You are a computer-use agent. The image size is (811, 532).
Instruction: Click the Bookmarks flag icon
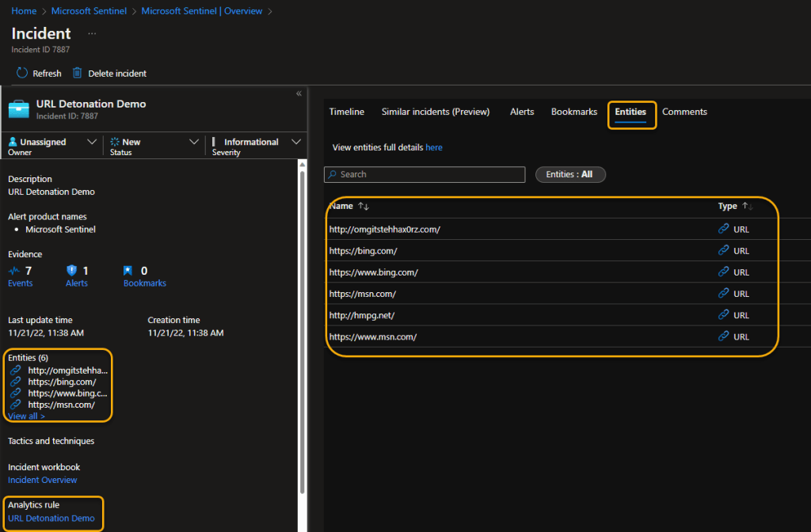(128, 271)
